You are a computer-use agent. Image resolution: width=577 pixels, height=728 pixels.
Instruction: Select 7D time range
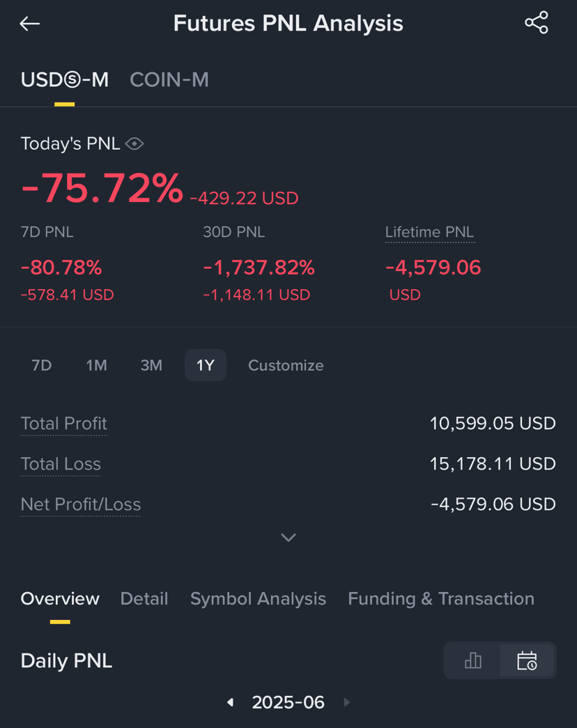coord(41,365)
